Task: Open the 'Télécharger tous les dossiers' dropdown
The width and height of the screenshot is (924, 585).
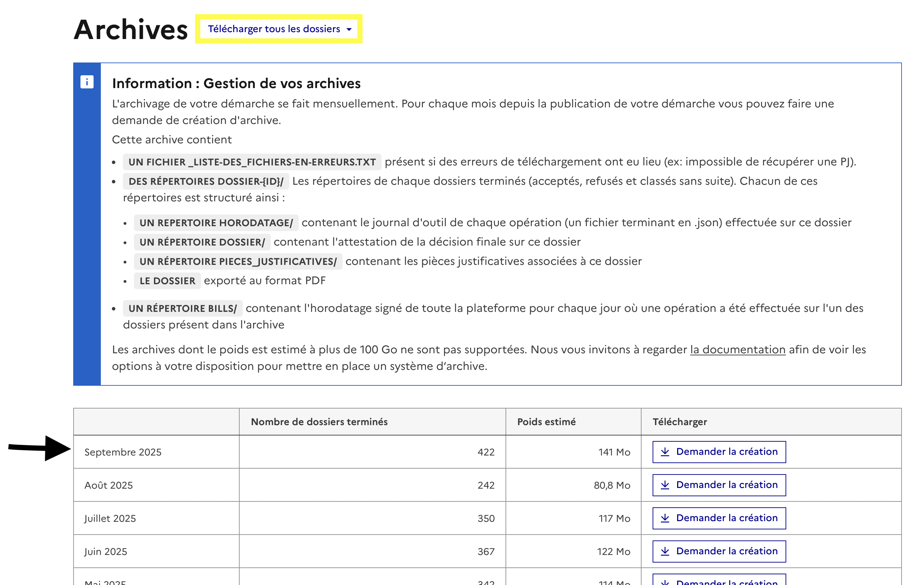Action: tap(274, 29)
